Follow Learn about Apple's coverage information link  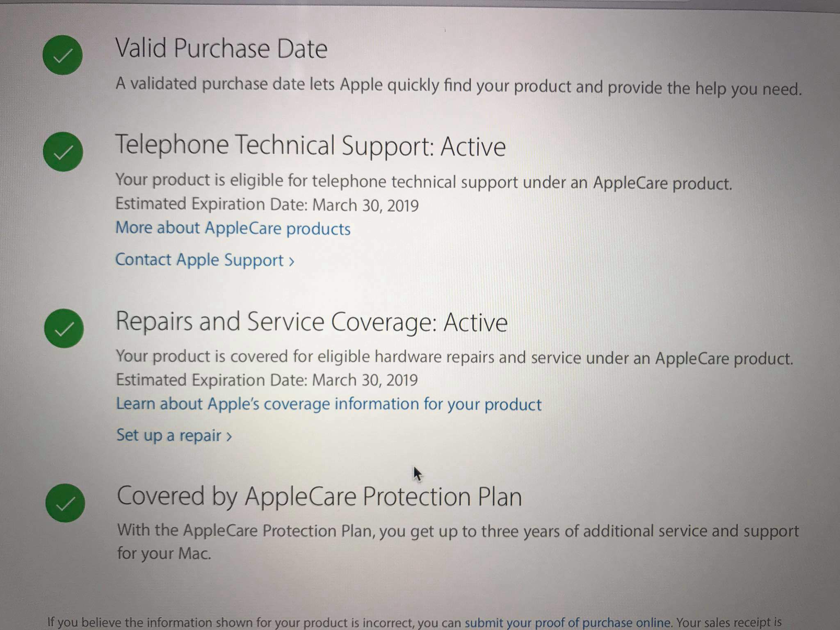[329, 404]
